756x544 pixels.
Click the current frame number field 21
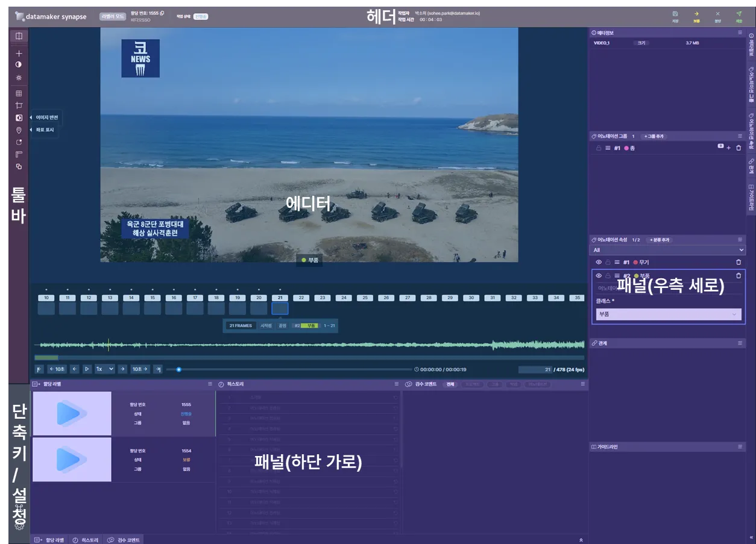pyautogui.click(x=535, y=369)
